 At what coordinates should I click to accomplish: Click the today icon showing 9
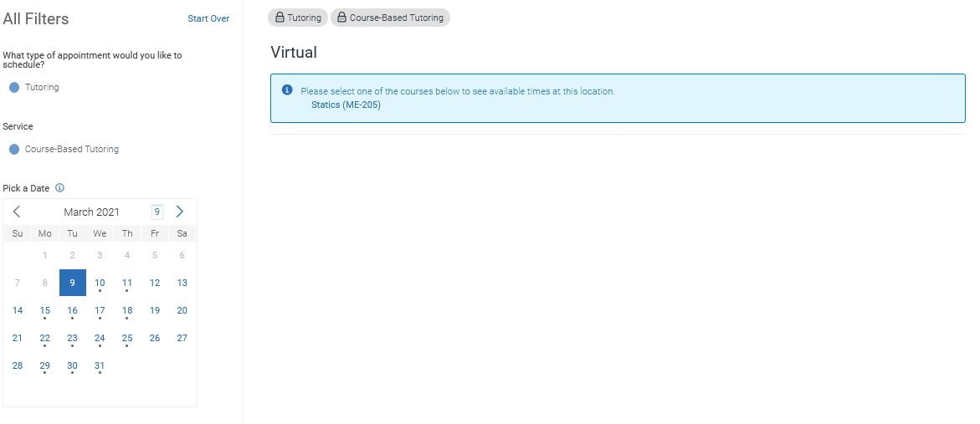(x=156, y=212)
